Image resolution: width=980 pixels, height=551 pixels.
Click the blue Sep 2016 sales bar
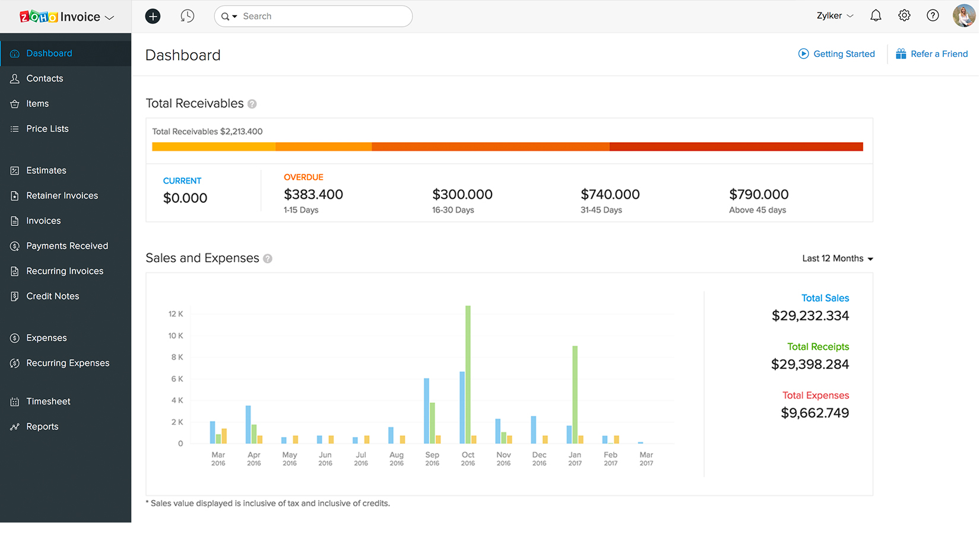pyautogui.click(x=426, y=411)
